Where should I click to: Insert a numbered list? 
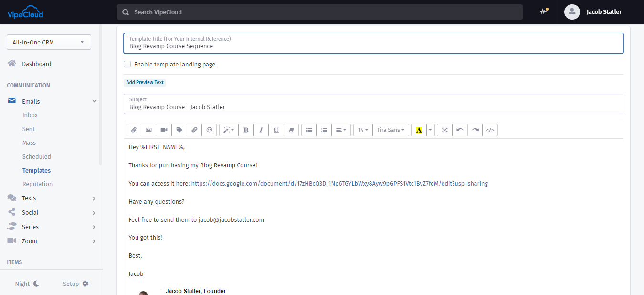tap(324, 130)
